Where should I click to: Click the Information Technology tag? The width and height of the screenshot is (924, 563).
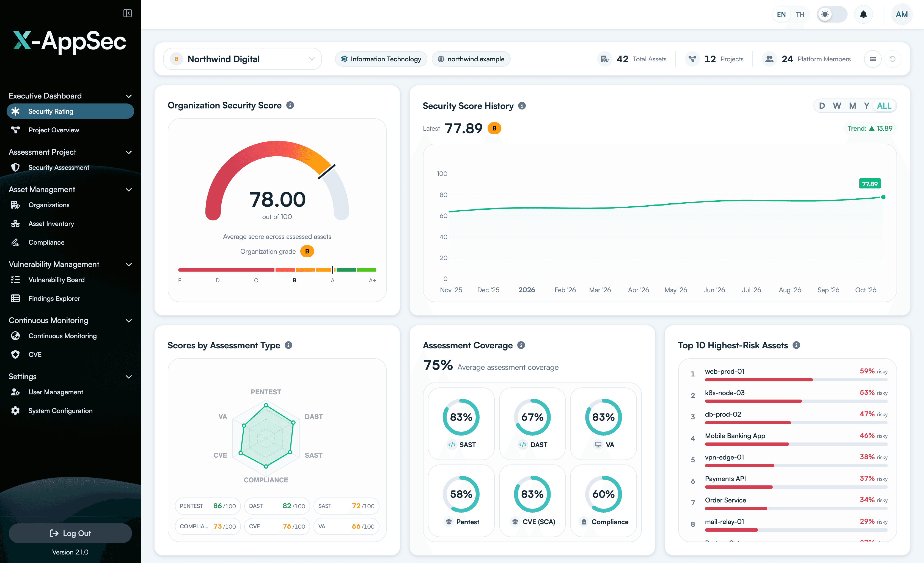381,59
